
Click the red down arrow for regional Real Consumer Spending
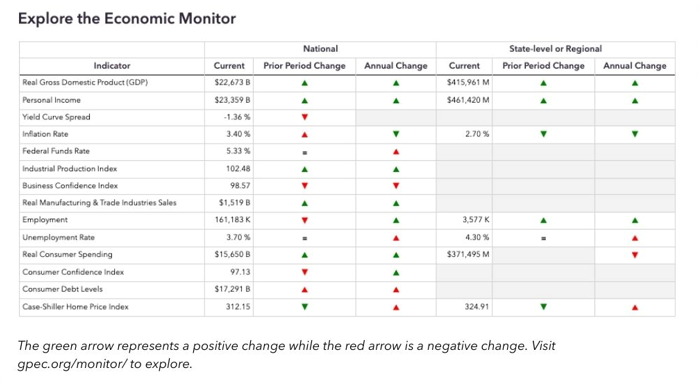click(635, 255)
